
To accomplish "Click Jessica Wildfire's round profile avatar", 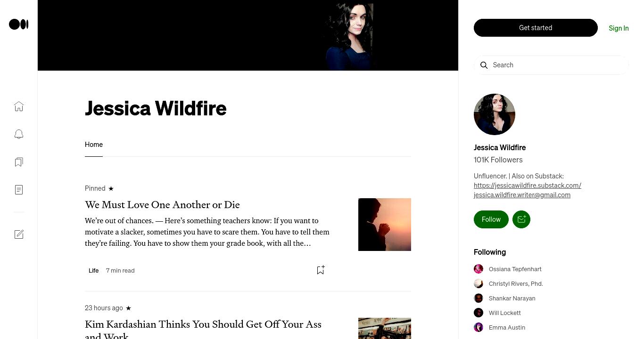I will pos(495,114).
